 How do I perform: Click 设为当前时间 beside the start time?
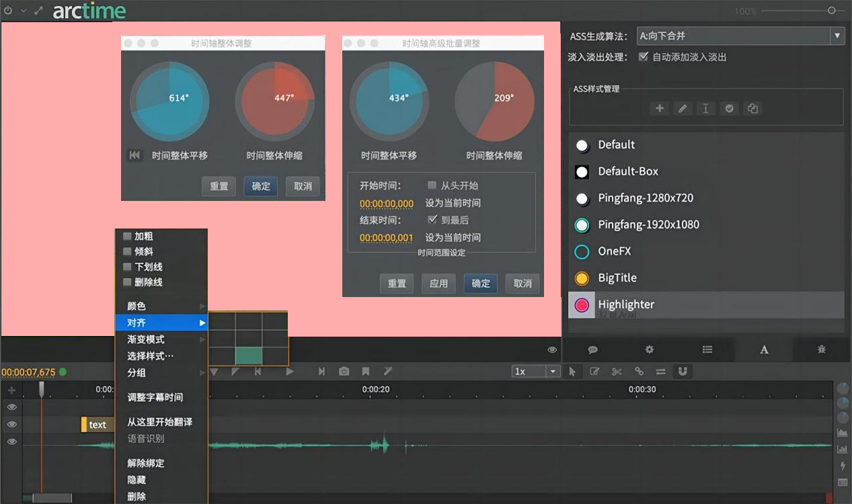tap(453, 203)
